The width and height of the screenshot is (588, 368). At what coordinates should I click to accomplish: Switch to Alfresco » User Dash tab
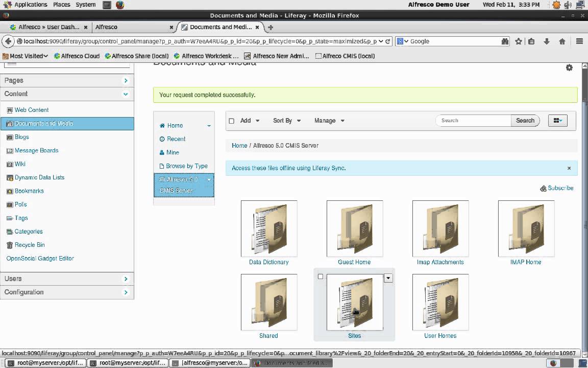click(48, 27)
